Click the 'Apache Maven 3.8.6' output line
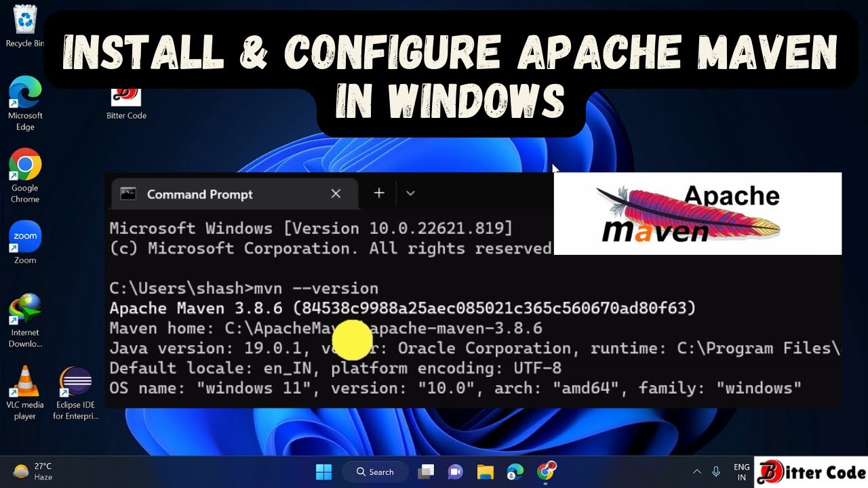 (403, 308)
